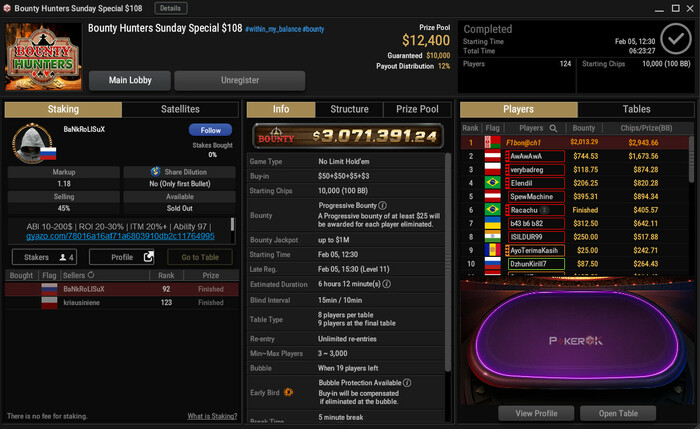This screenshot has width=700, height=429.
Task: Open the gyazo.com link in staking description
Action: (120, 236)
